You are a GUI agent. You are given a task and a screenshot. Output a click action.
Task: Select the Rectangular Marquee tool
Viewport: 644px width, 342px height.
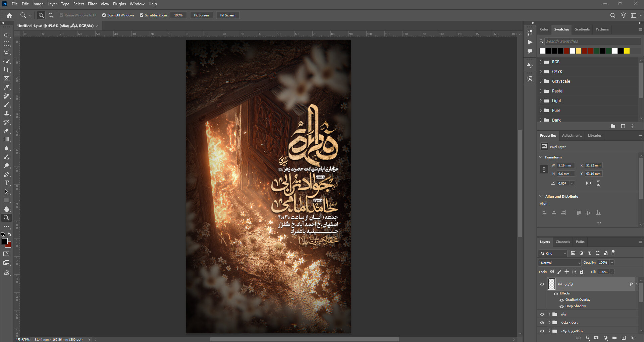6,44
